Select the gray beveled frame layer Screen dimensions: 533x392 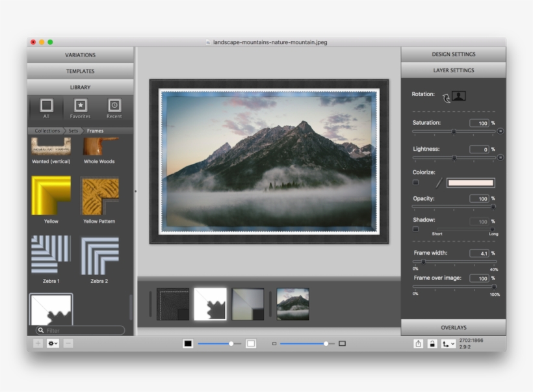248,304
